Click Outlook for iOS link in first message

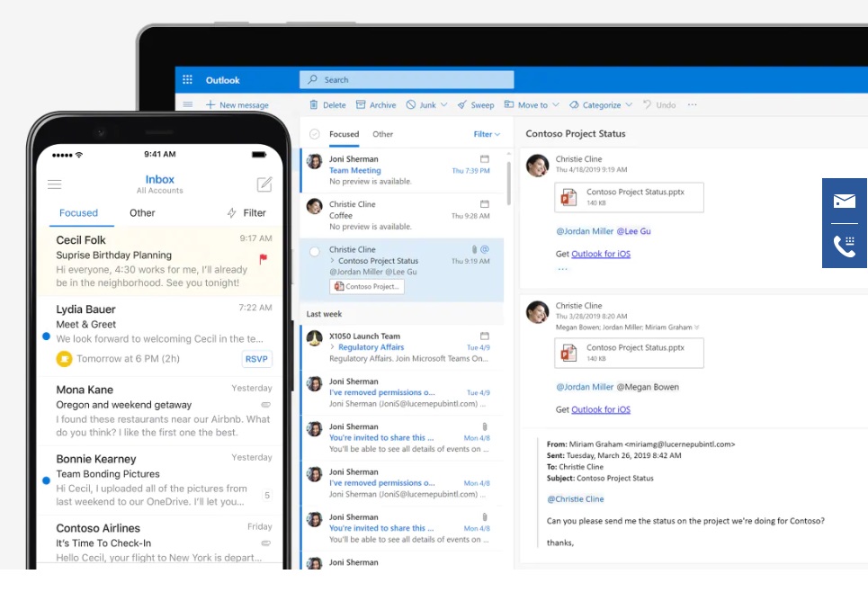601,254
